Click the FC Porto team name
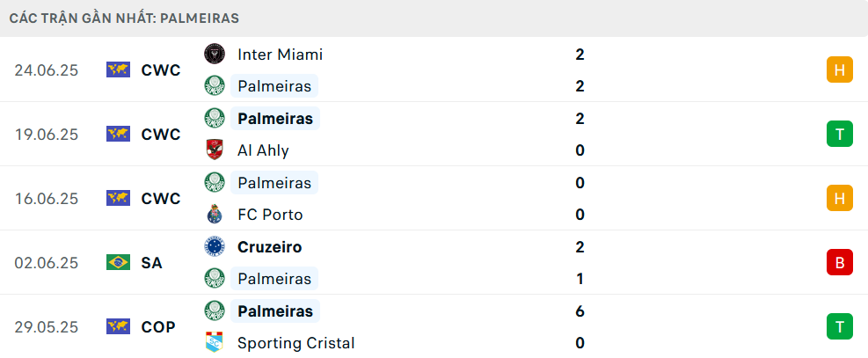The width and height of the screenshot is (868, 358). click(x=270, y=215)
